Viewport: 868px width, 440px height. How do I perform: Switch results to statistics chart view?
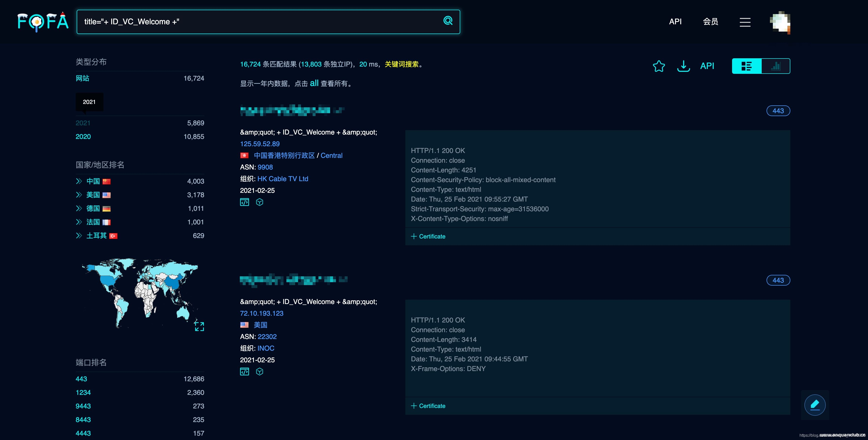775,66
